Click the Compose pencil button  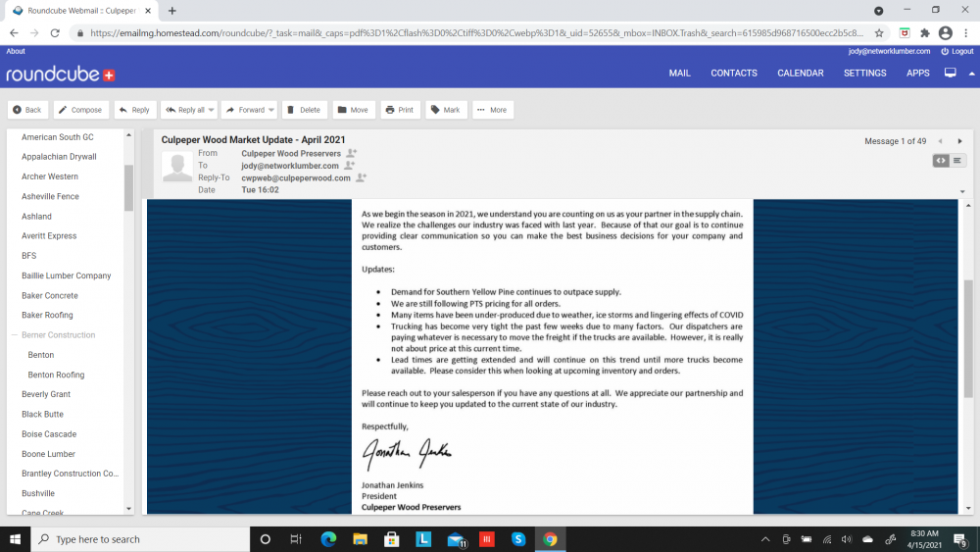80,110
